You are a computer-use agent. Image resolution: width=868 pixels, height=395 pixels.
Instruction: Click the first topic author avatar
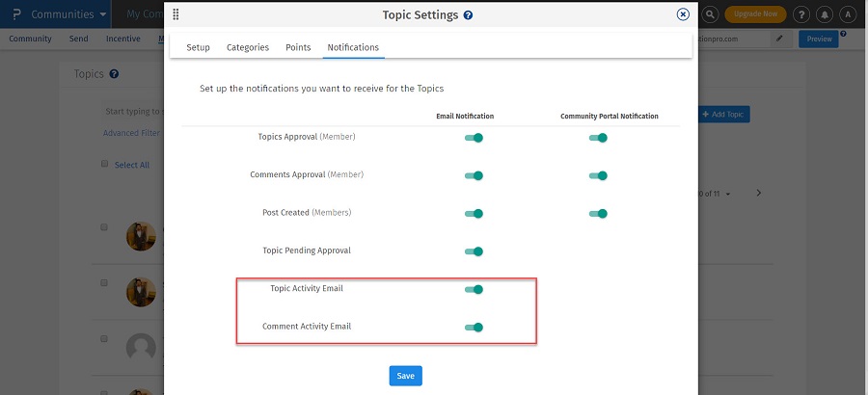pos(141,236)
